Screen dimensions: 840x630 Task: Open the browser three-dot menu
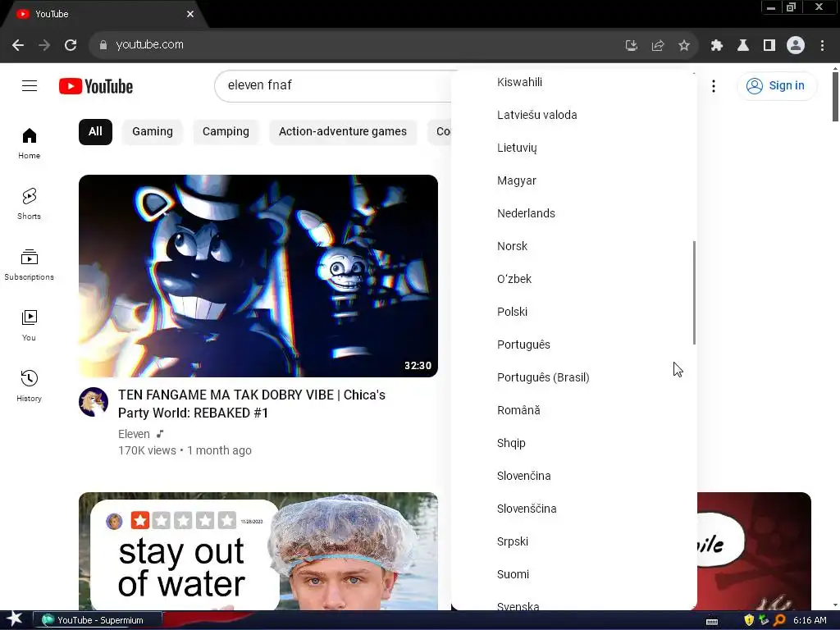coord(822,45)
